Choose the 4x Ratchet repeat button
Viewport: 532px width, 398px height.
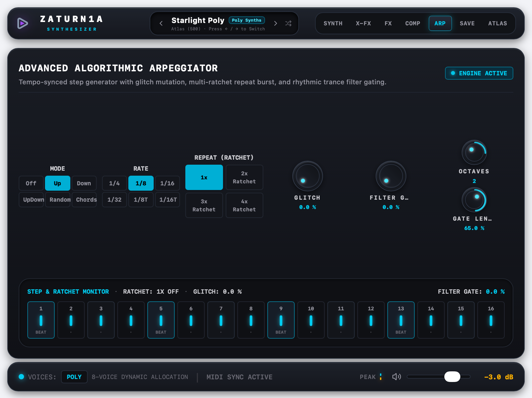[x=244, y=205]
